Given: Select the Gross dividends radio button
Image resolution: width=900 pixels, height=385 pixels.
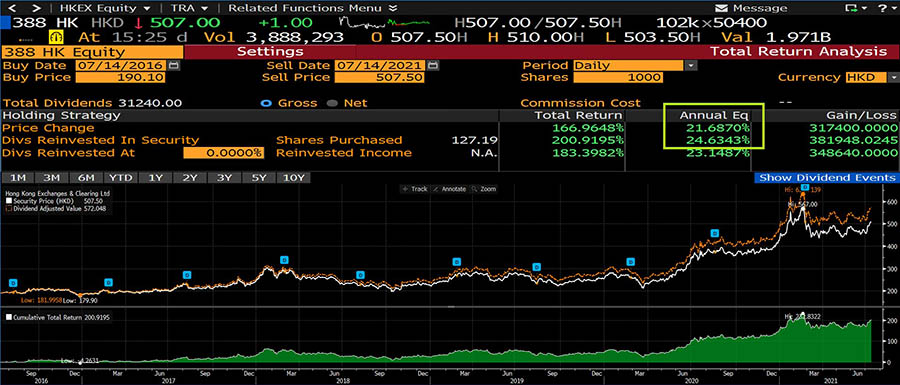Looking at the screenshot, I should click(x=265, y=103).
